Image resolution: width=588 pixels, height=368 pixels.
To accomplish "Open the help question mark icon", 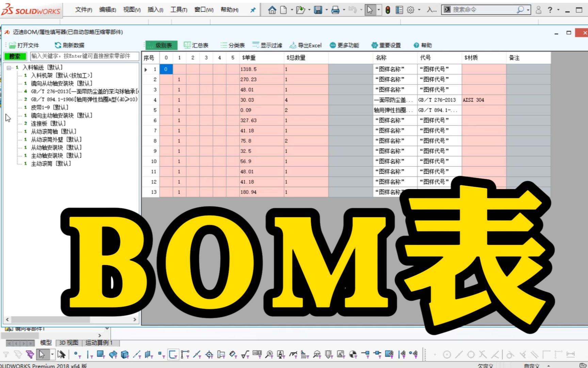I will 550,10.
